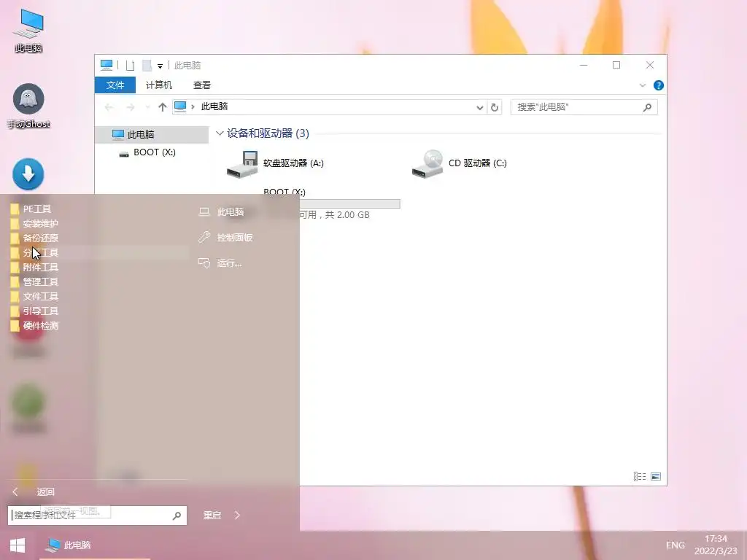Click the Up arrow navigation button
Viewport: 747px width, 560px height.
pyautogui.click(x=163, y=107)
